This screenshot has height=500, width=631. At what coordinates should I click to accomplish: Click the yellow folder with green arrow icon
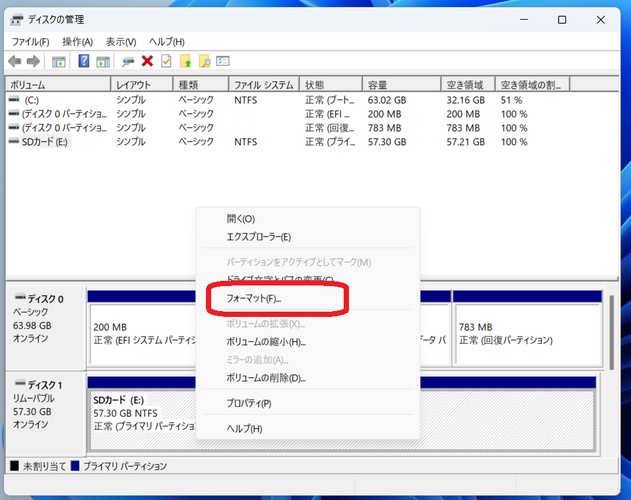(185, 61)
